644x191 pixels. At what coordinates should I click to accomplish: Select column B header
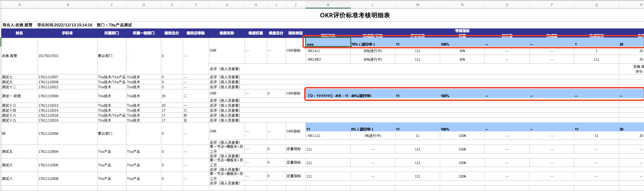[68, 5]
